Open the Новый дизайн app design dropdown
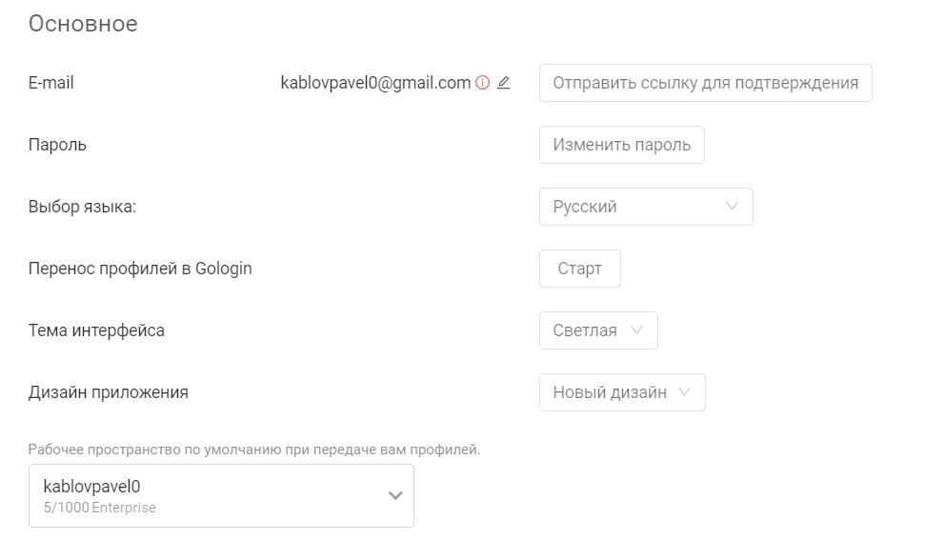This screenshot has width=946, height=560. click(x=622, y=392)
